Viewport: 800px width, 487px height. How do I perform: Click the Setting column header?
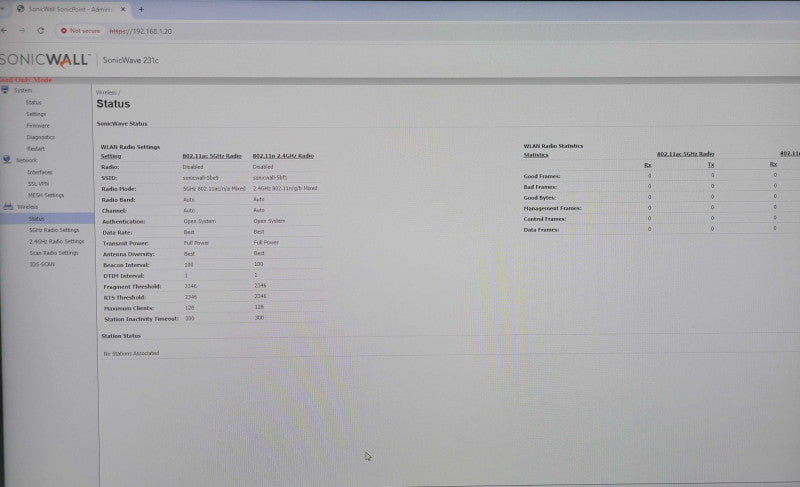(x=111, y=156)
